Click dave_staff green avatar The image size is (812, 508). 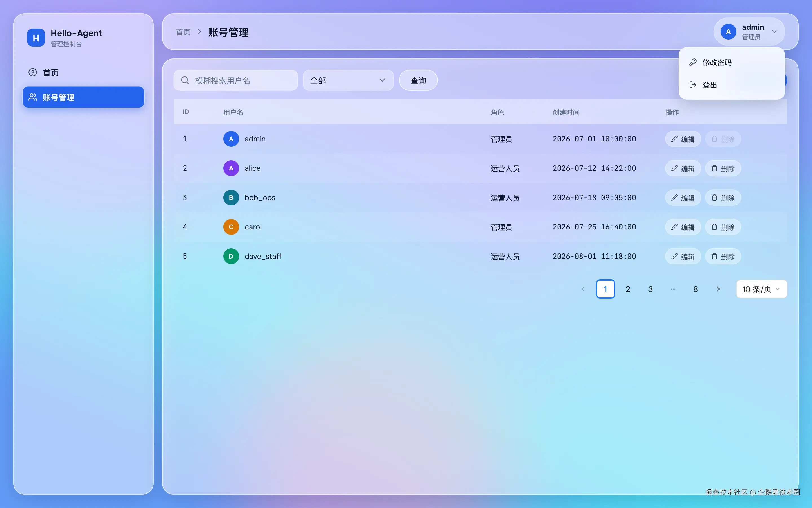pyautogui.click(x=231, y=256)
